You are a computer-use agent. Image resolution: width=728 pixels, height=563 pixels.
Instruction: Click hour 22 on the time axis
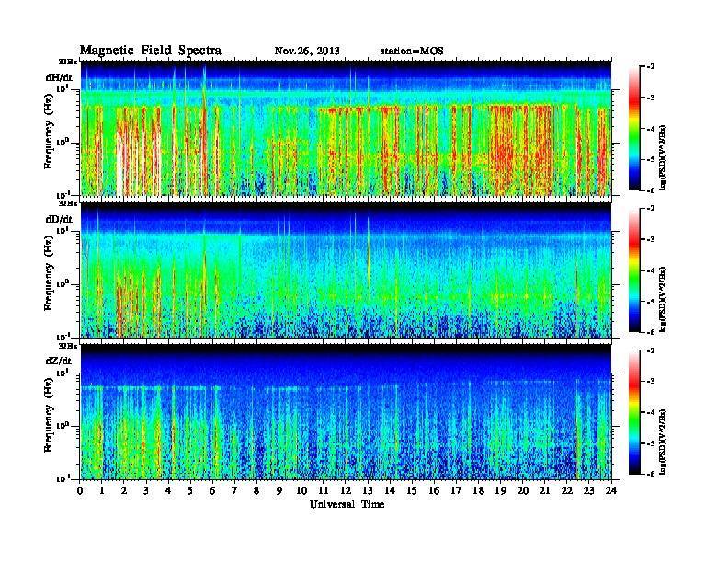click(x=567, y=490)
